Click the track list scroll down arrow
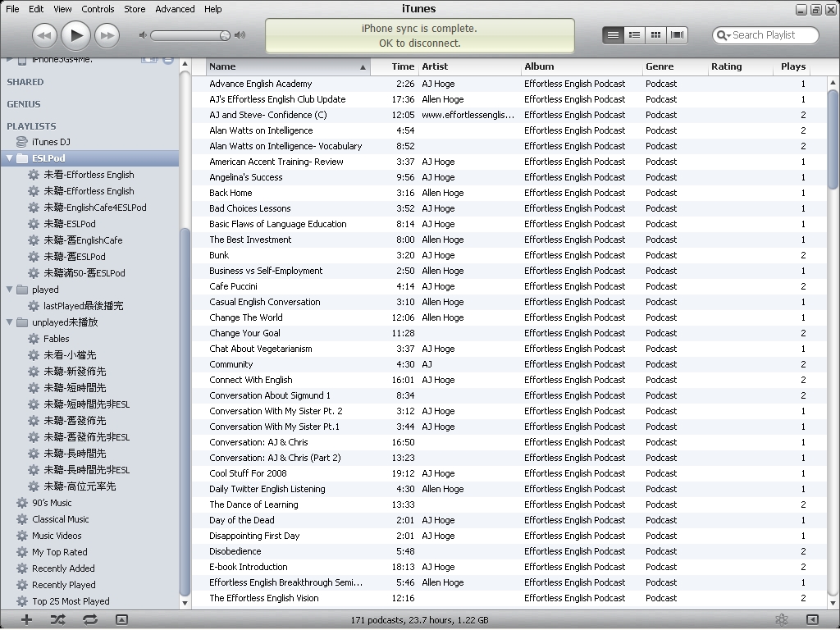Screen dimensions: 840x630 (833, 603)
